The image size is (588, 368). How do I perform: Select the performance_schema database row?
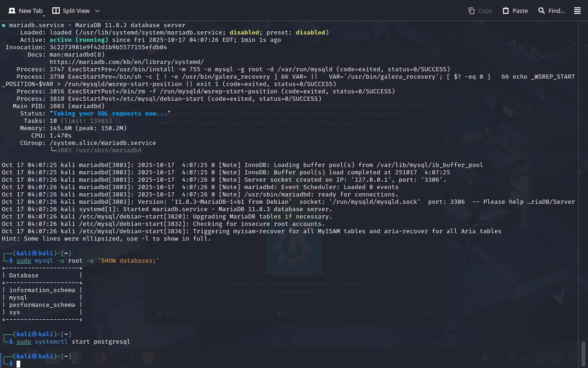tap(42, 305)
